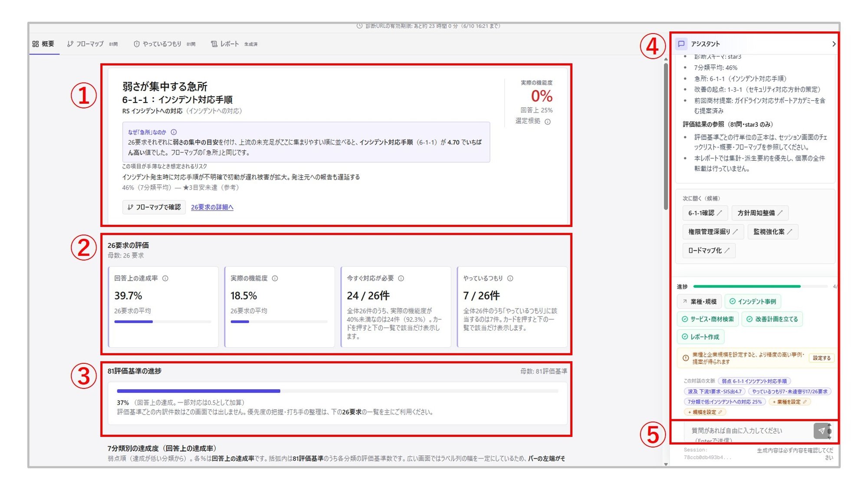Image resolution: width=868 pixels, height=490 pixels.
Task: Select the 今すぐ対応が必要 24 / 26件 card
Action: pos(395,307)
